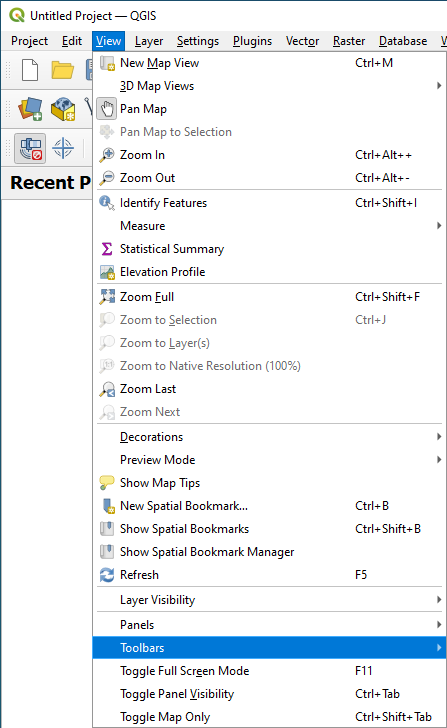Click the Statistical Summary sigma icon
The height and width of the screenshot is (728, 447).
tap(107, 249)
